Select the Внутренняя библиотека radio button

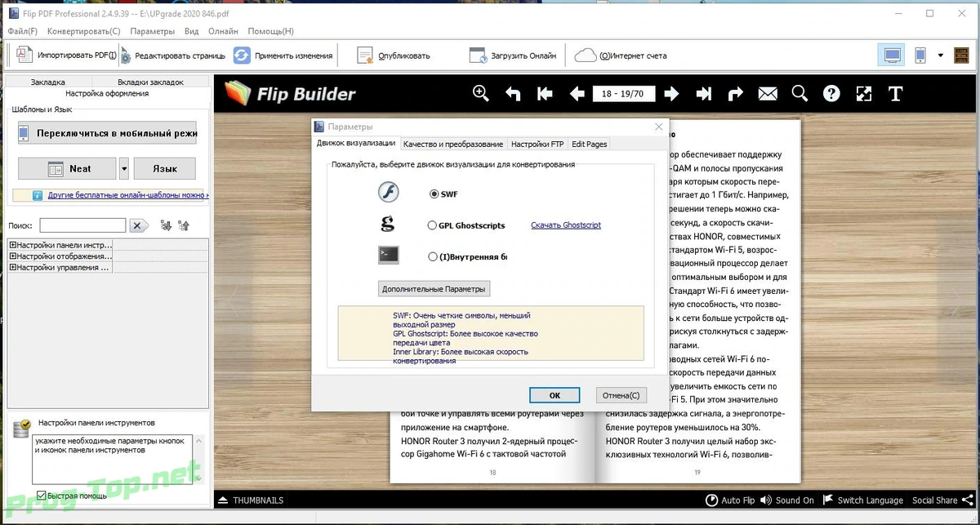pyautogui.click(x=433, y=256)
